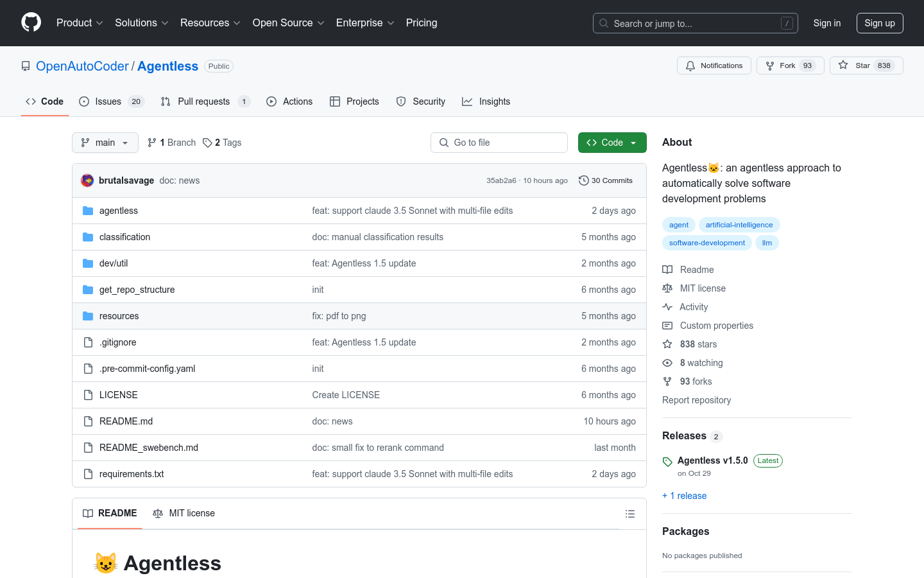Open the OpenAutoCoder owner link
The width and height of the screenshot is (924, 578).
pyautogui.click(x=82, y=66)
